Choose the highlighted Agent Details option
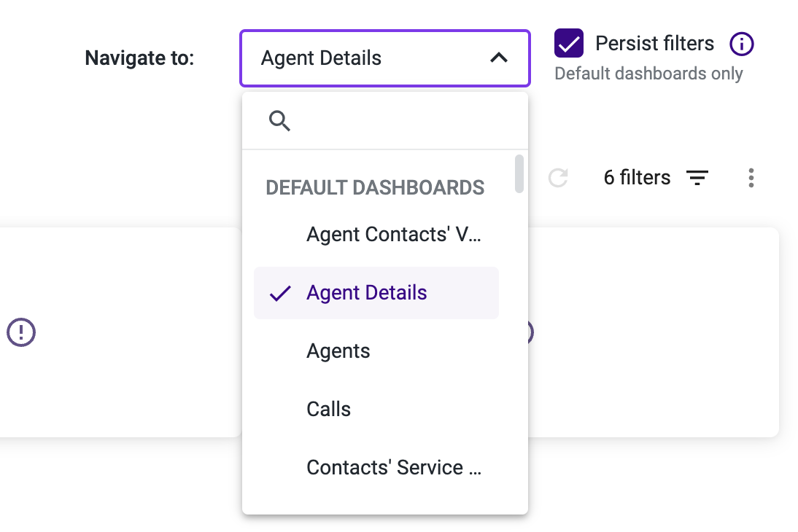 point(376,293)
